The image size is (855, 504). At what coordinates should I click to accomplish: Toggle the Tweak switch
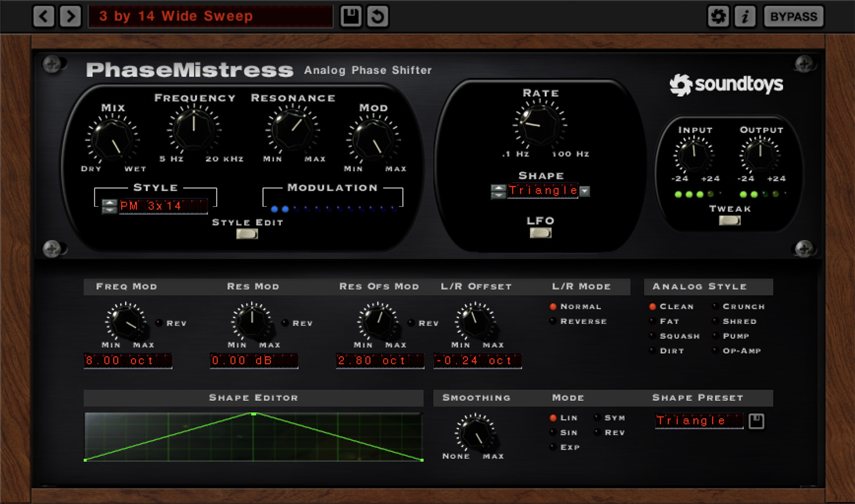click(730, 220)
